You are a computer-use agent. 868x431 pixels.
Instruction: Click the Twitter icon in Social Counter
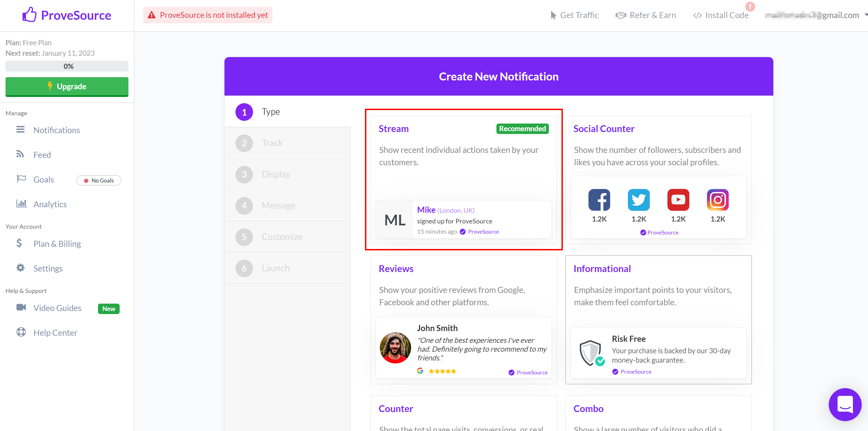click(639, 200)
